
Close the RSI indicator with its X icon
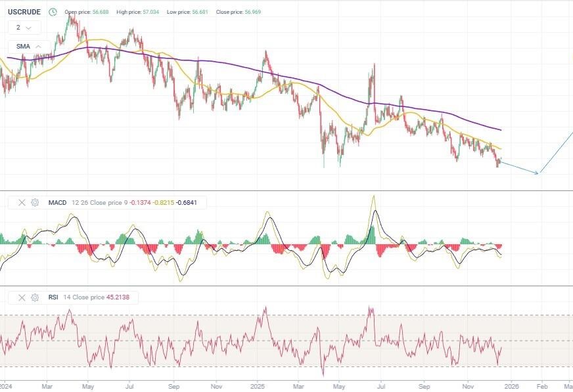tap(22, 297)
